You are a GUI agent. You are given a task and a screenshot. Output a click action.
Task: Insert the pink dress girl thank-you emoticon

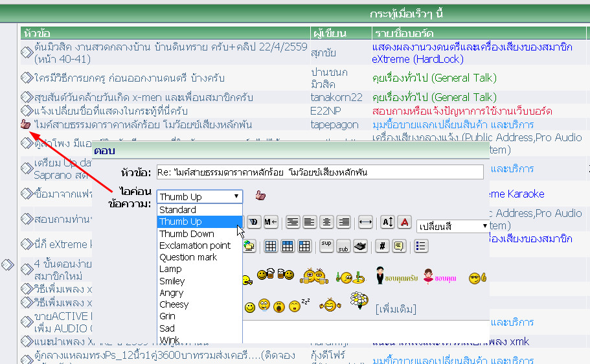point(440,277)
